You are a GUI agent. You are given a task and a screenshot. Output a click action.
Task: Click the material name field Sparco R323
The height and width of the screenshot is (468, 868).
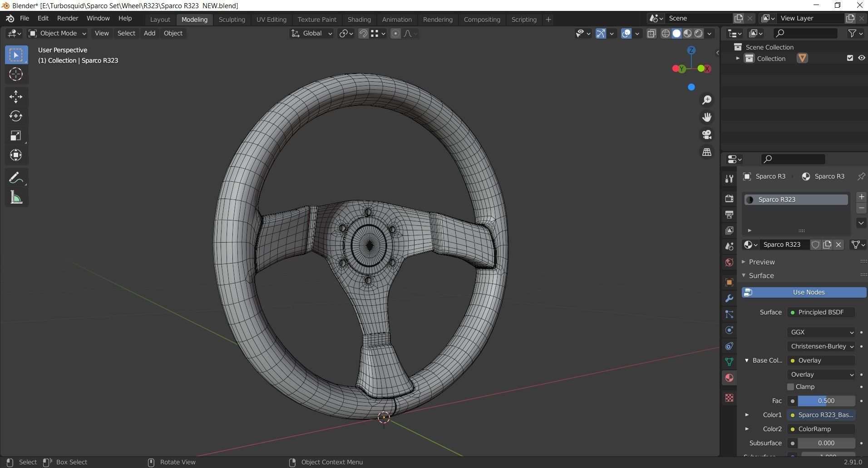pyautogui.click(x=784, y=244)
